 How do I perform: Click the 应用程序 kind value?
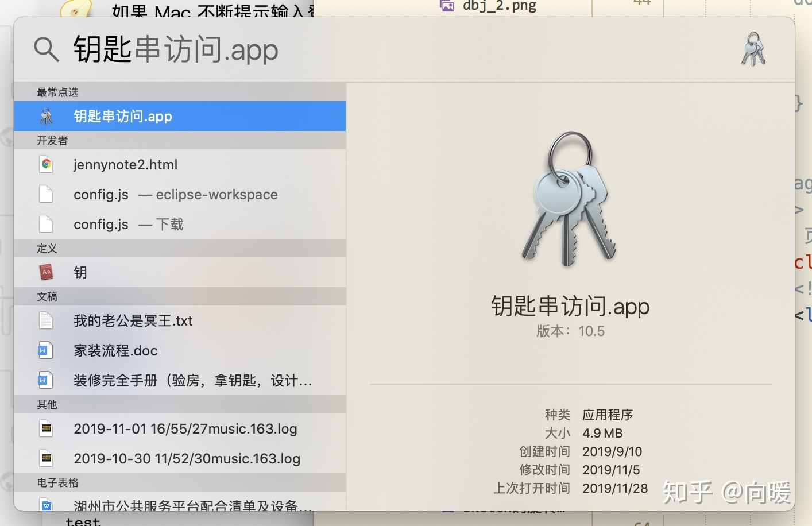click(x=608, y=415)
